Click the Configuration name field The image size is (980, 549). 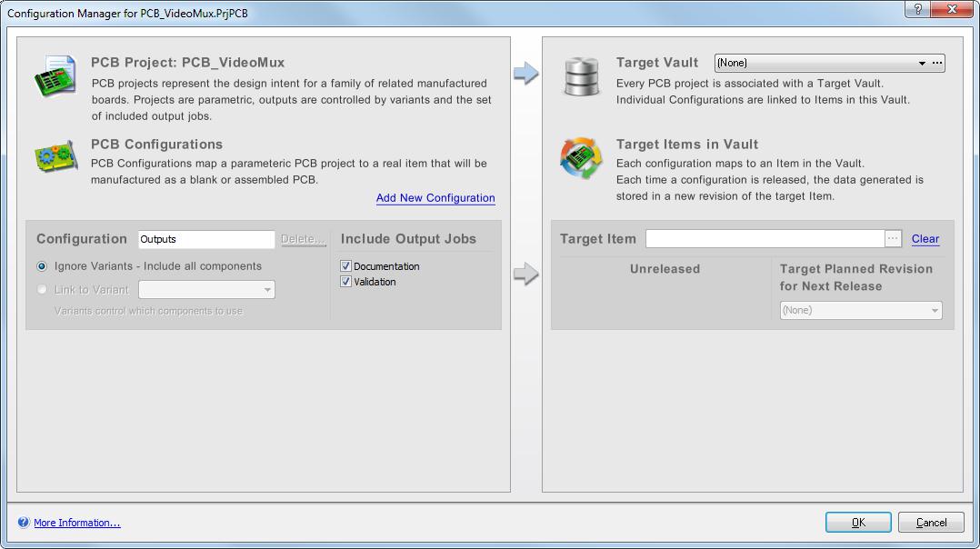coord(206,239)
